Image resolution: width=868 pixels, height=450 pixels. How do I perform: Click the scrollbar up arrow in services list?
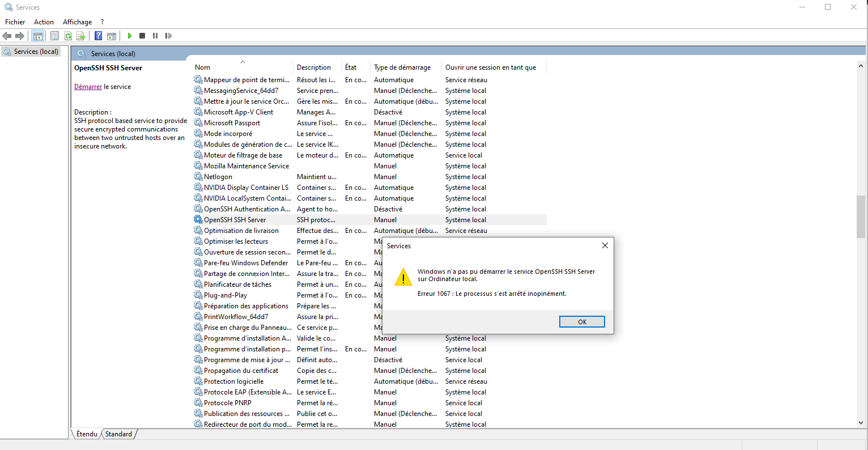point(861,66)
